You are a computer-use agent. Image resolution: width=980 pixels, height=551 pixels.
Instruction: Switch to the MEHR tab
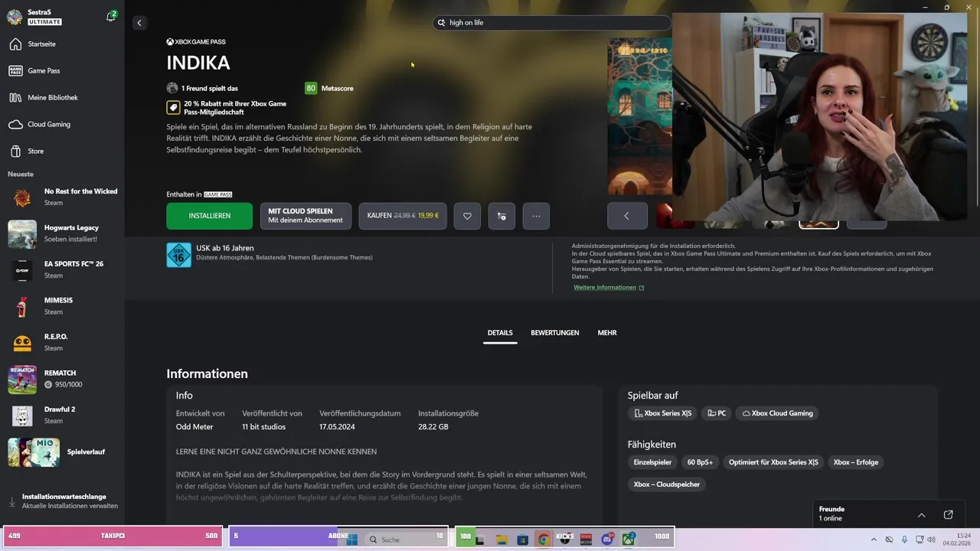point(607,333)
